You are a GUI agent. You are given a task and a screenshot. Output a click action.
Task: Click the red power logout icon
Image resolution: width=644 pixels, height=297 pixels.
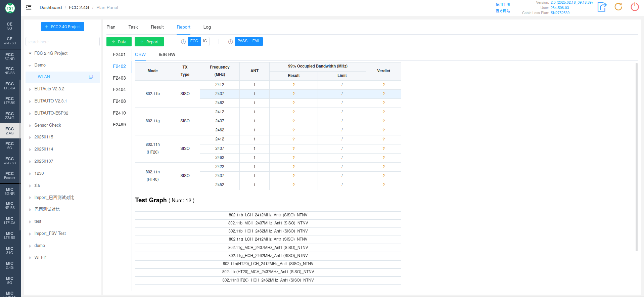coord(635,7)
